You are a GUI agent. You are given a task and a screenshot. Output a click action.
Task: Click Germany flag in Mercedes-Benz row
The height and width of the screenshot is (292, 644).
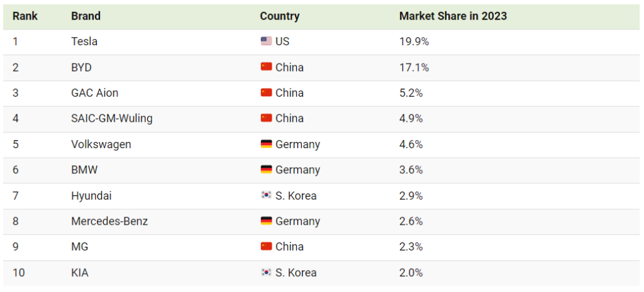[266, 222]
